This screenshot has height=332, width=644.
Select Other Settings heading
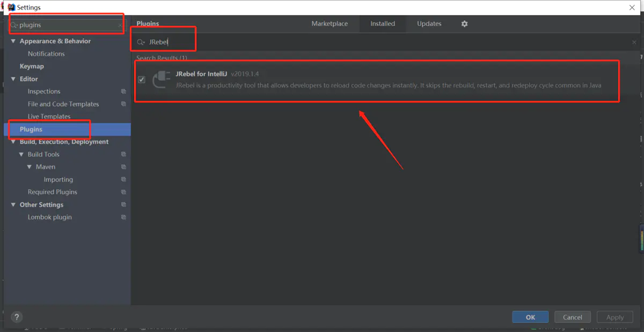tap(41, 205)
